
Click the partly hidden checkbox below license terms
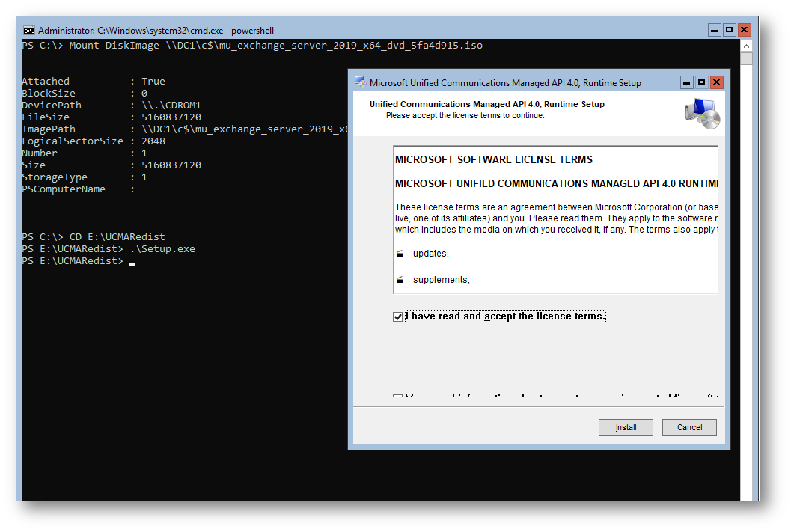pos(397,396)
